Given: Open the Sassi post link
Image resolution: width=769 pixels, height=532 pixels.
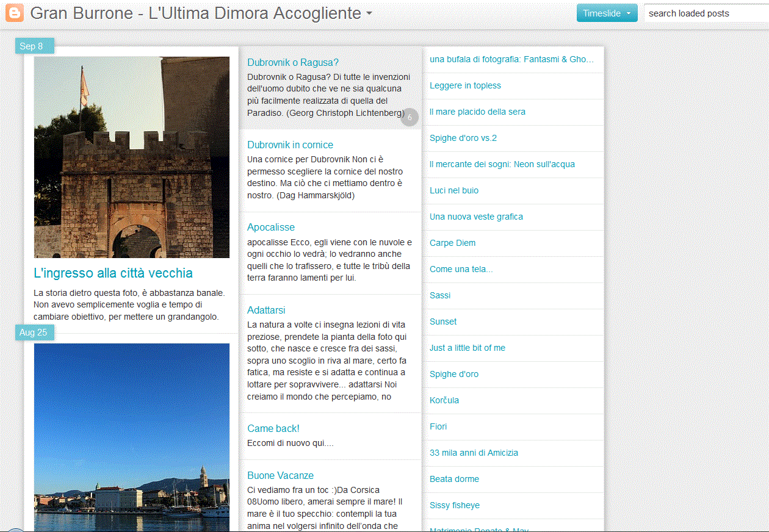Looking at the screenshot, I should point(440,295).
